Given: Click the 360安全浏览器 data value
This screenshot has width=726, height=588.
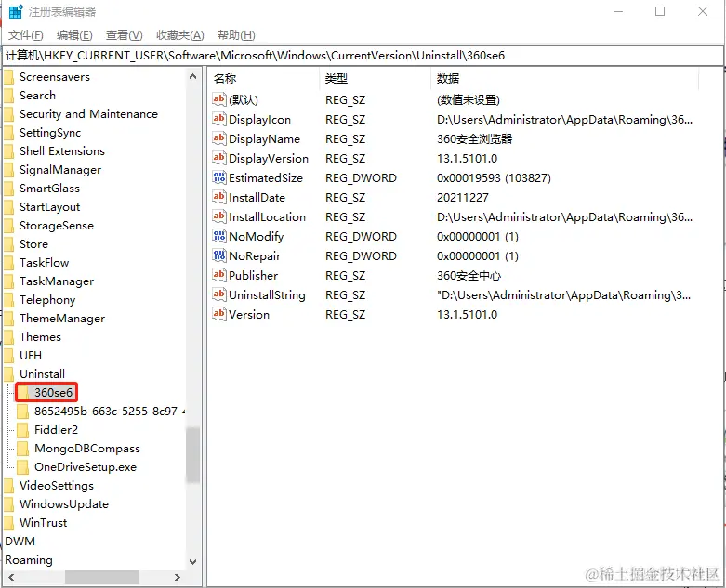Looking at the screenshot, I should coord(475,138).
